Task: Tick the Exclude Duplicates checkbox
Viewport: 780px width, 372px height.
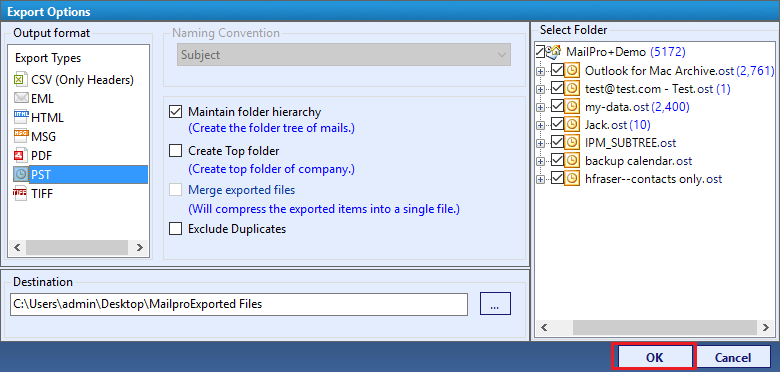Action: [x=176, y=229]
